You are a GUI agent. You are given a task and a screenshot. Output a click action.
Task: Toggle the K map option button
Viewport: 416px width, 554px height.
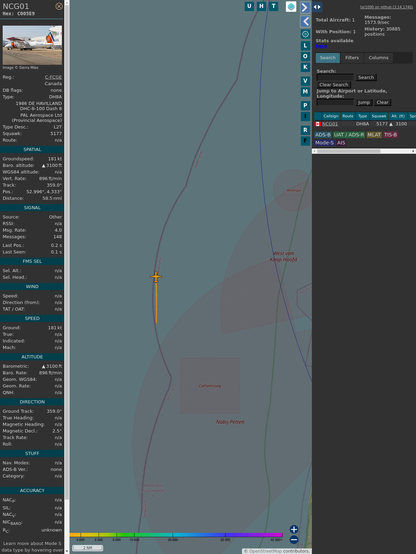point(305,67)
